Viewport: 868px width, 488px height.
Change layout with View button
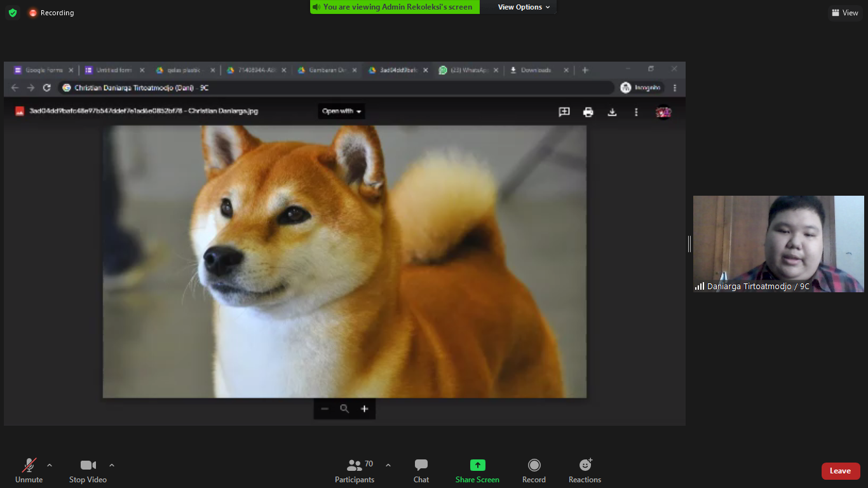pyautogui.click(x=844, y=13)
